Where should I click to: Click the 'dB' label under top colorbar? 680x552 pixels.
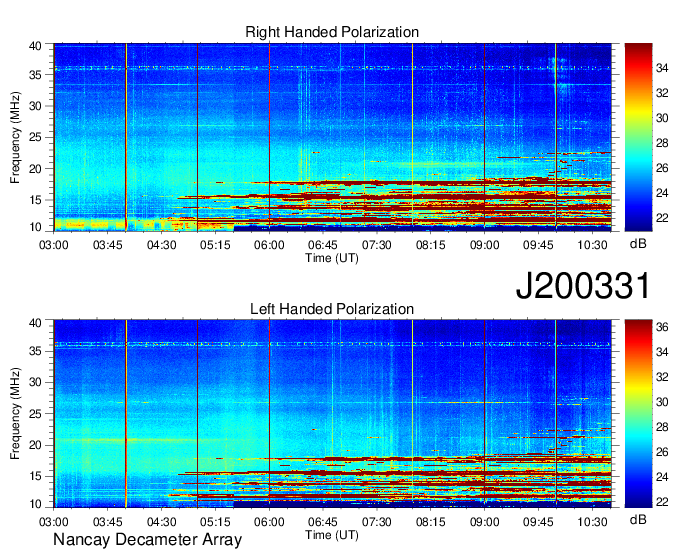click(638, 244)
